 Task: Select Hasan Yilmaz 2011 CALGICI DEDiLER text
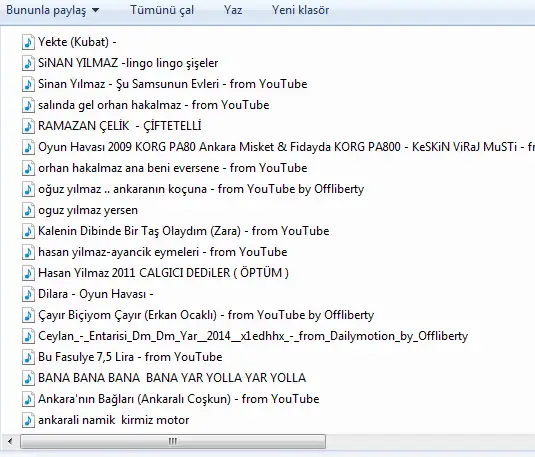(163, 273)
